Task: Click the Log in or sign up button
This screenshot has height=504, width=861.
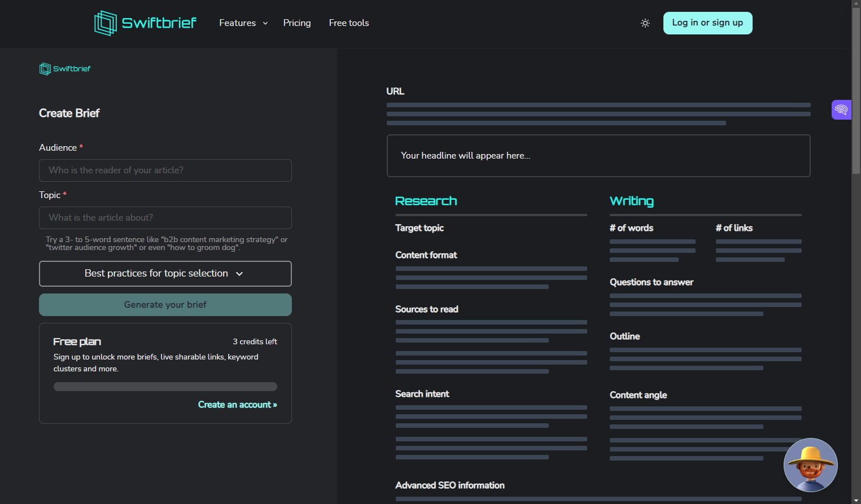Action: click(707, 23)
